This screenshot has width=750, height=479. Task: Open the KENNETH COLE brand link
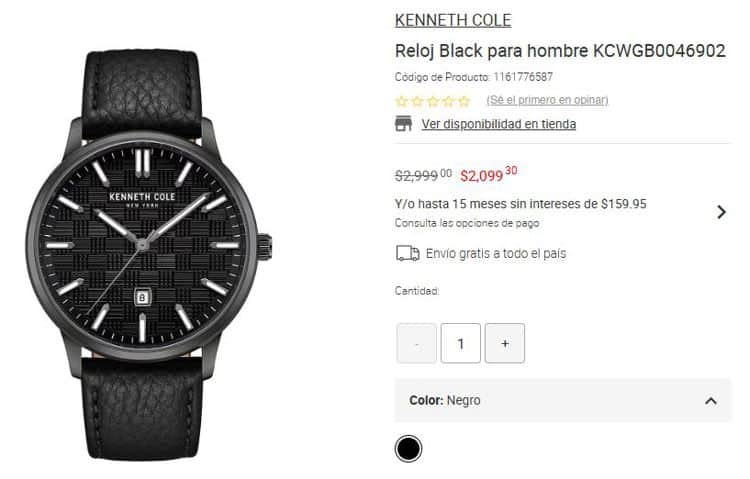point(453,20)
